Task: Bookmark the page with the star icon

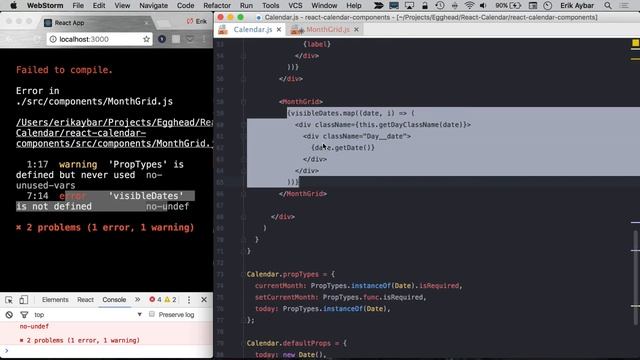Action: pyautogui.click(x=146, y=39)
